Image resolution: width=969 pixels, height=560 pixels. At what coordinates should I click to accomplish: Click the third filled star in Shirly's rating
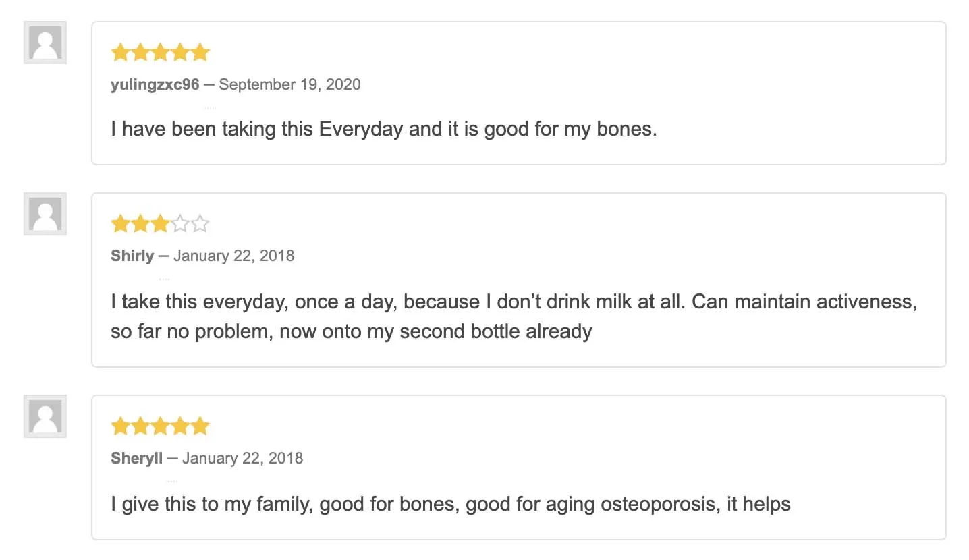click(160, 223)
